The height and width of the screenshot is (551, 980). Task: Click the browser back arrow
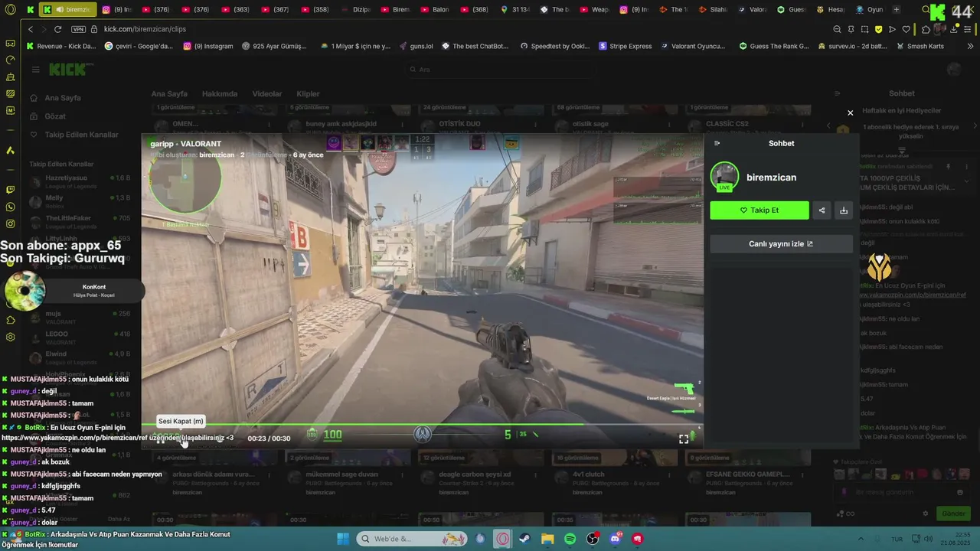31,29
